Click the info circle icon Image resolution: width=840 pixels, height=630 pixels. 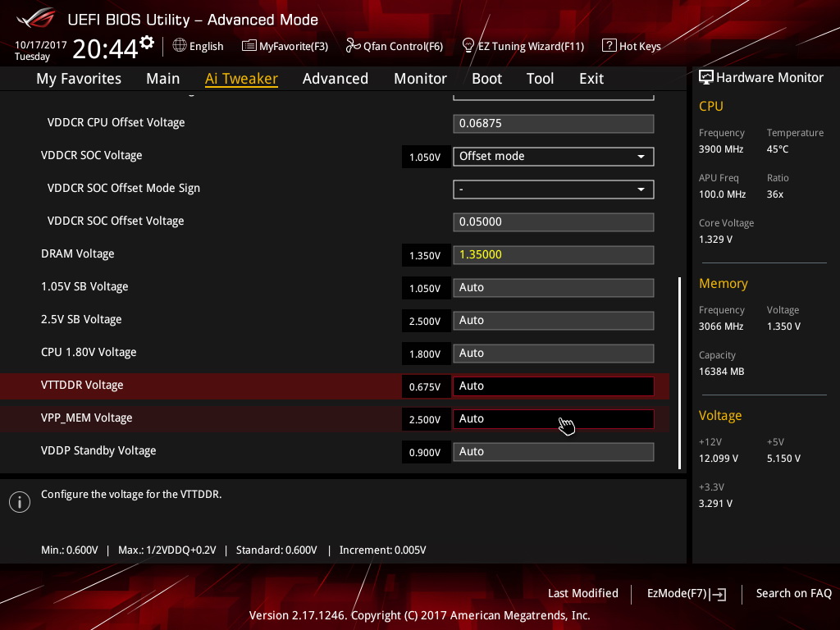[20, 502]
